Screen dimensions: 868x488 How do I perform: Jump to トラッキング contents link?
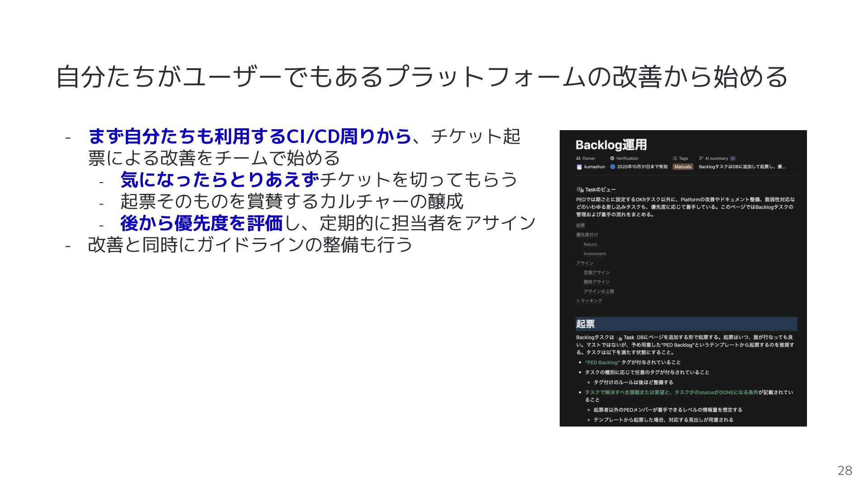[589, 301]
